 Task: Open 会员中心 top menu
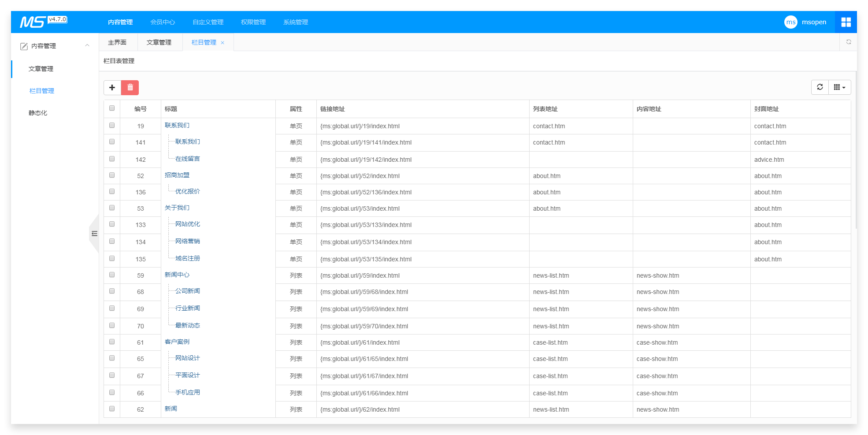163,22
